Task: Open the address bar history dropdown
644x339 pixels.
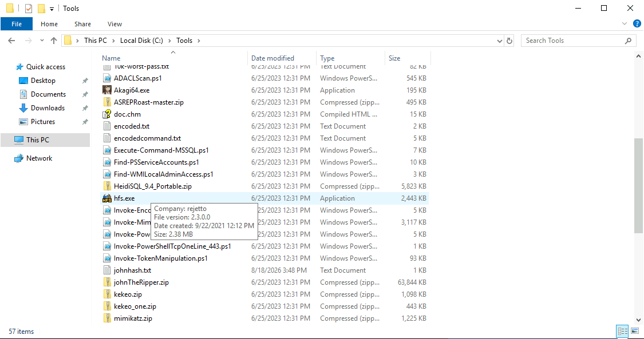Action: click(x=499, y=41)
